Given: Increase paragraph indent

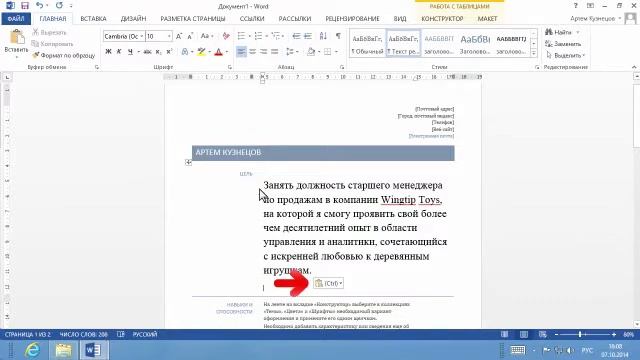Looking at the screenshot, I should (308, 36).
